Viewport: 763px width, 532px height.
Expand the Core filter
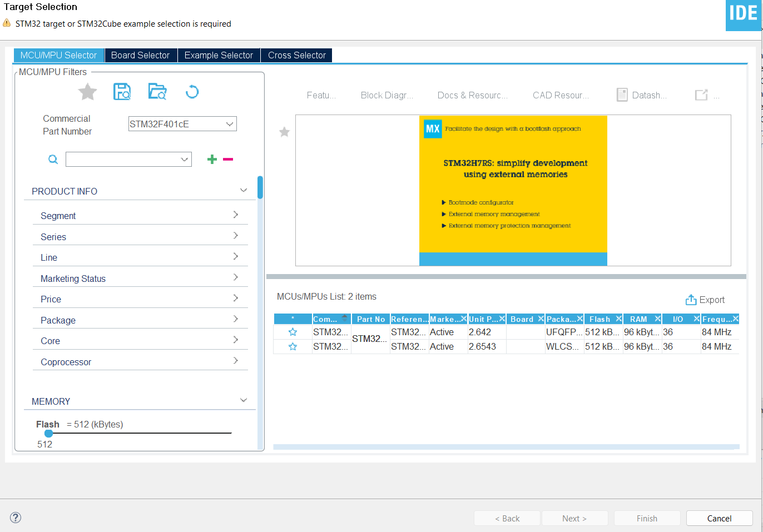[x=236, y=340]
